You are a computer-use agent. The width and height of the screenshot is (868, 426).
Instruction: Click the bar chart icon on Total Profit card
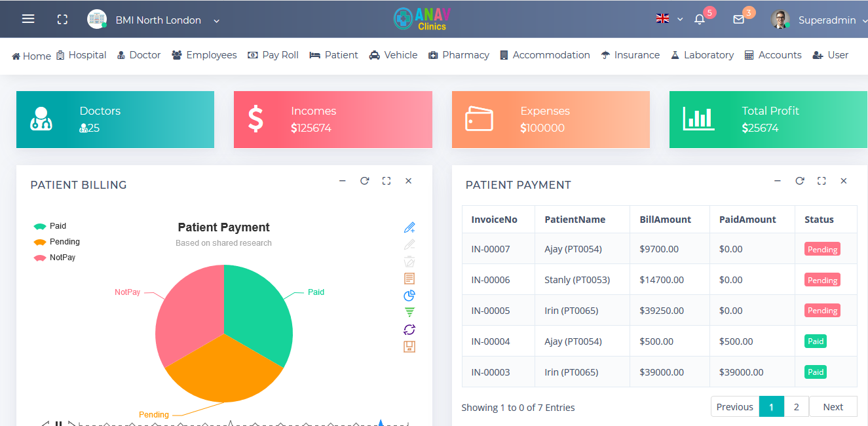point(698,119)
